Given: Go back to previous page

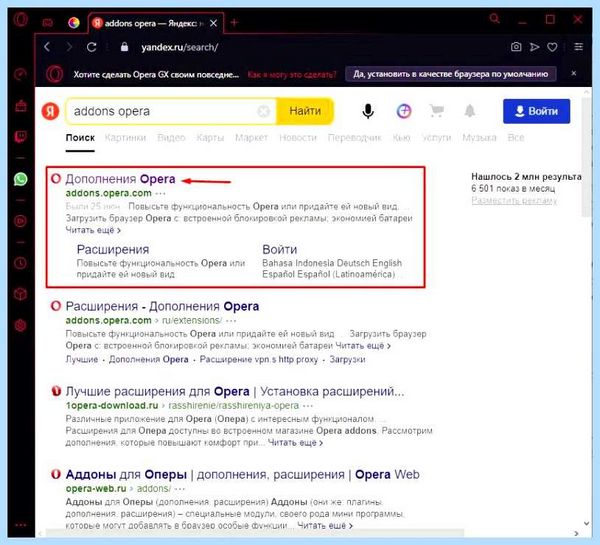Looking at the screenshot, I should 47,47.
